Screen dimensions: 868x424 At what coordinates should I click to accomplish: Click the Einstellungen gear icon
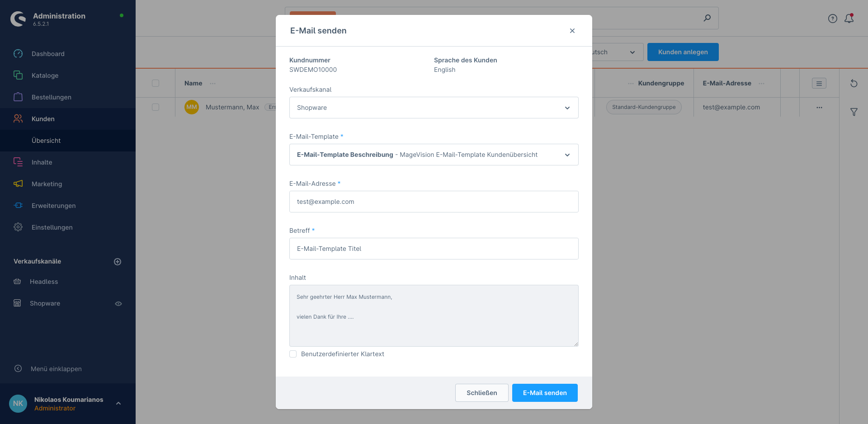(x=18, y=227)
